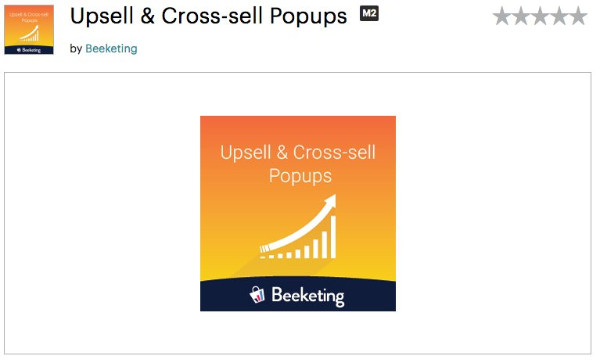
Task: Select the first rating star
Action: 502,16
